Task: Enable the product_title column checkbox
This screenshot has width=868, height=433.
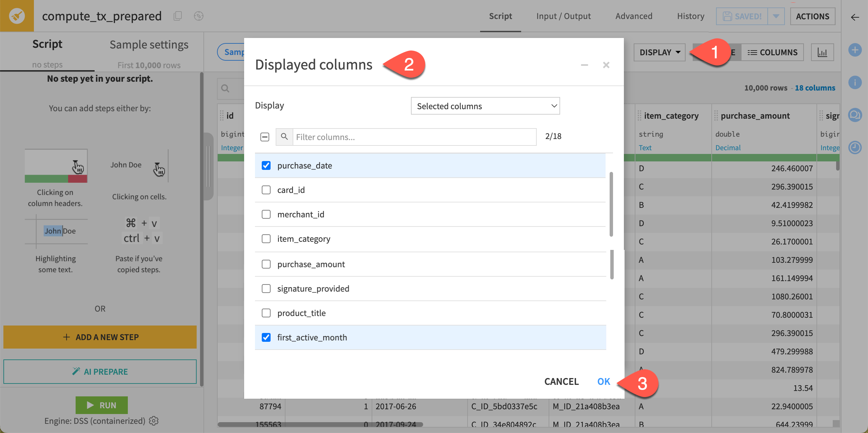Action: [266, 313]
